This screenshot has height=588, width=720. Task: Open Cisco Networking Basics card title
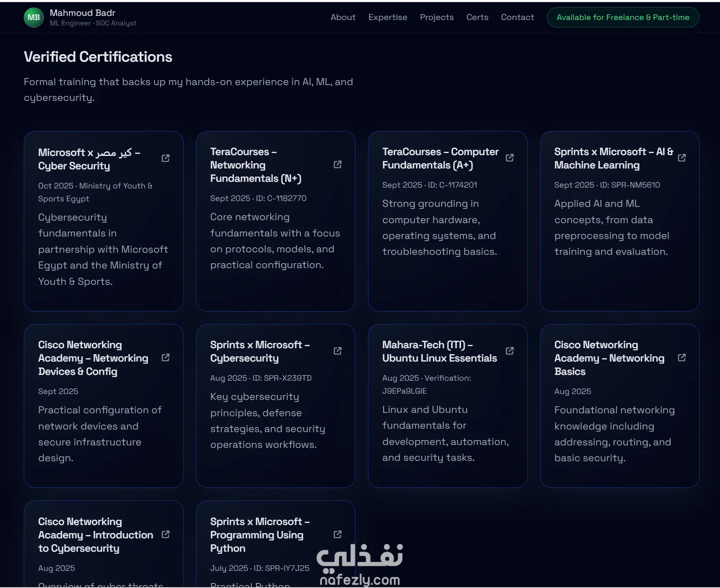point(609,358)
